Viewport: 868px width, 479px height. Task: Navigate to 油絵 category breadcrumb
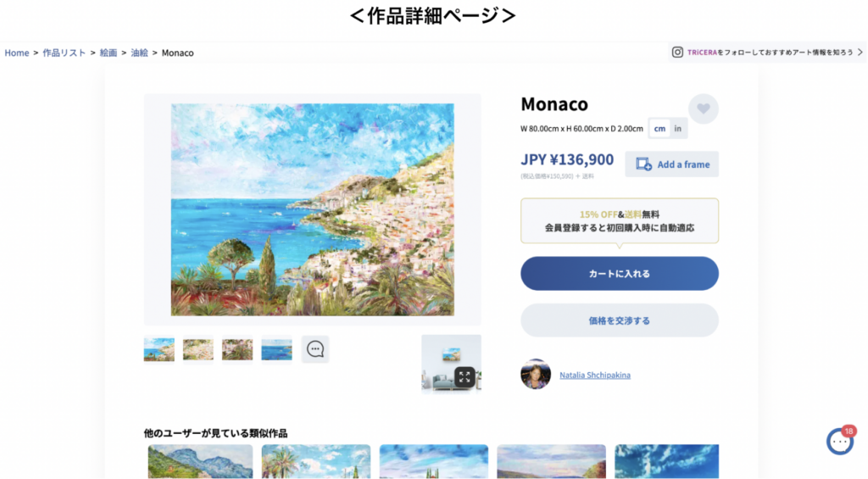pyautogui.click(x=140, y=53)
